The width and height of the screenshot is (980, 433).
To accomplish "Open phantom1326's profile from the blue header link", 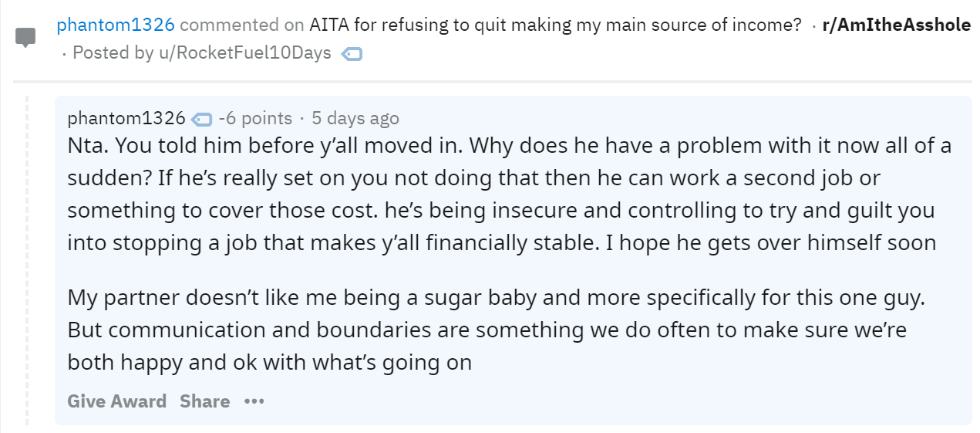I will tap(115, 25).
